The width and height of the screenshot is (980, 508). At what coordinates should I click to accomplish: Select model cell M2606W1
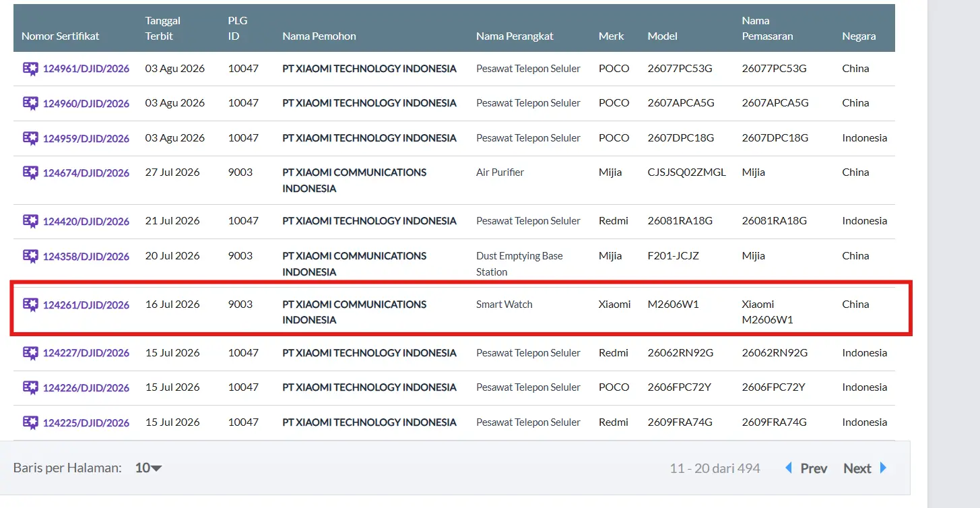pyautogui.click(x=674, y=305)
